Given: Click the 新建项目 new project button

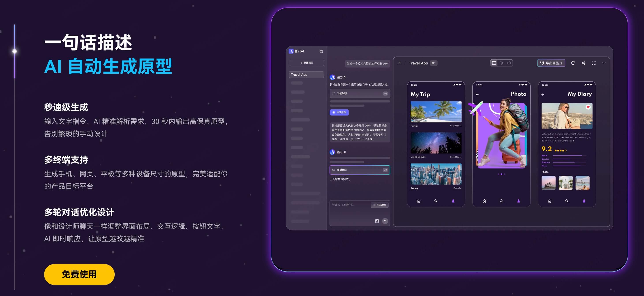Looking at the screenshot, I should coord(306,63).
